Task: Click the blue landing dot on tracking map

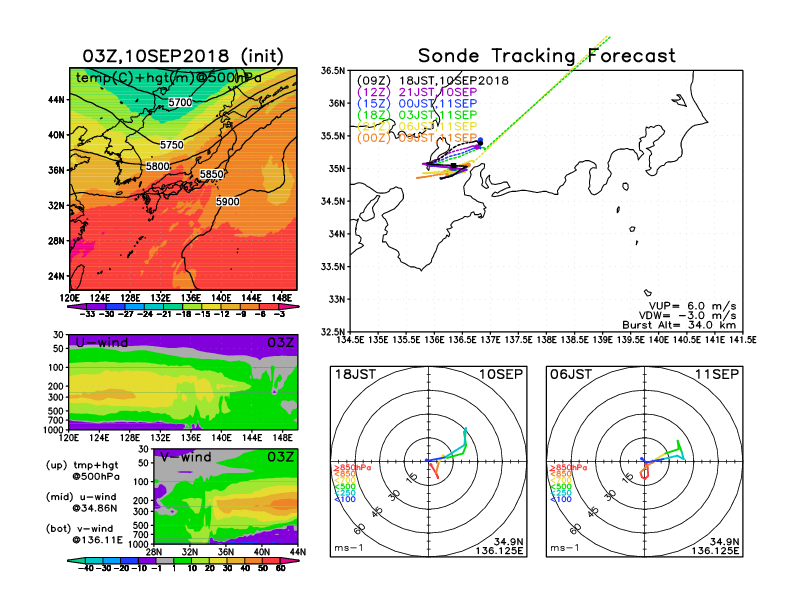Action: 480,140
